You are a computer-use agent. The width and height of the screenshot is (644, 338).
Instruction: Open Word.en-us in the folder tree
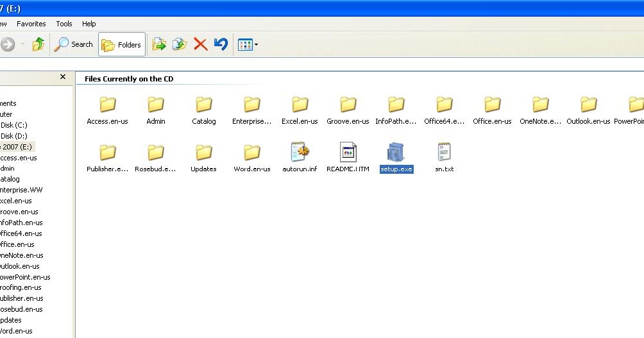[x=16, y=331]
